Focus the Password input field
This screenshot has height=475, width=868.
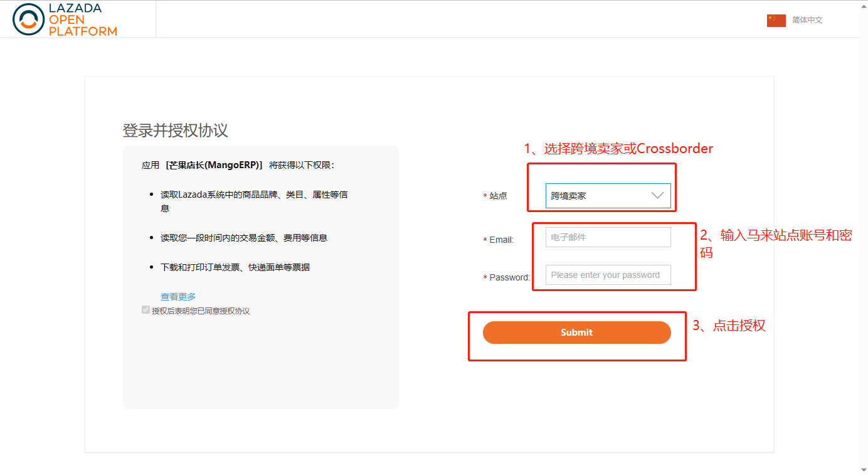tap(608, 275)
